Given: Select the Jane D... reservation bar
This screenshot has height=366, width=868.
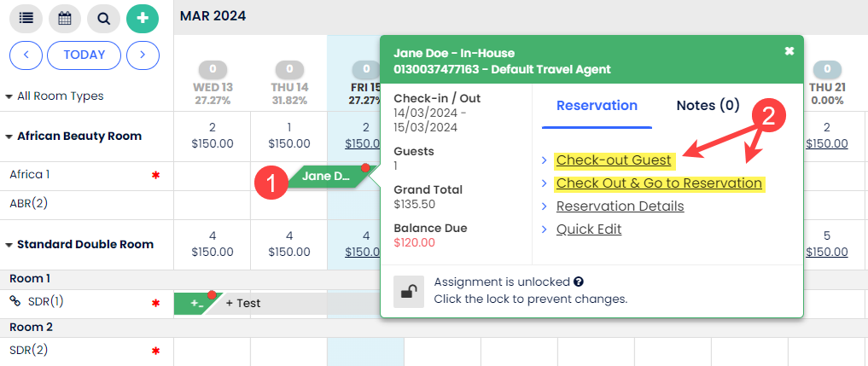Looking at the screenshot, I should [325, 177].
